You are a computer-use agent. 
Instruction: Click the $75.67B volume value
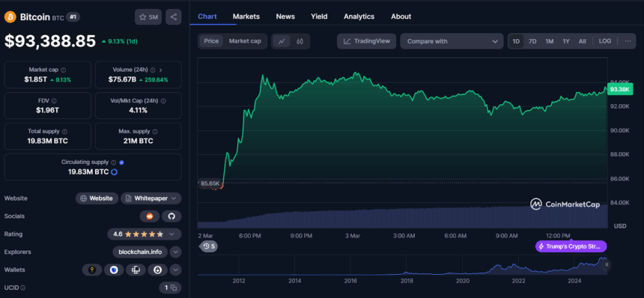(122, 79)
